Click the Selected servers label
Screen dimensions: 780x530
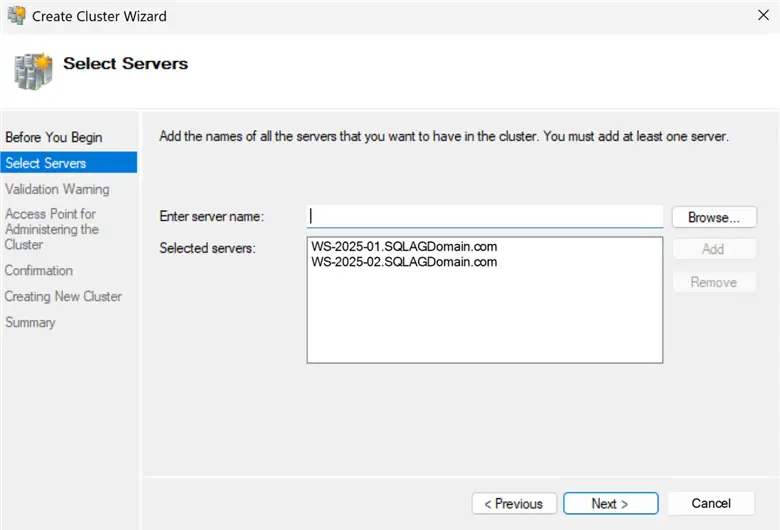[x=207, y=248]
